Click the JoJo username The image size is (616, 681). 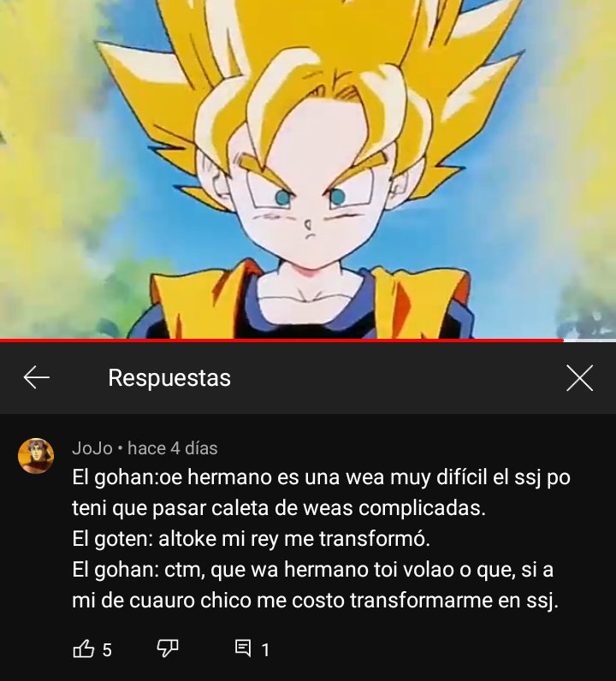pos(92,447)
